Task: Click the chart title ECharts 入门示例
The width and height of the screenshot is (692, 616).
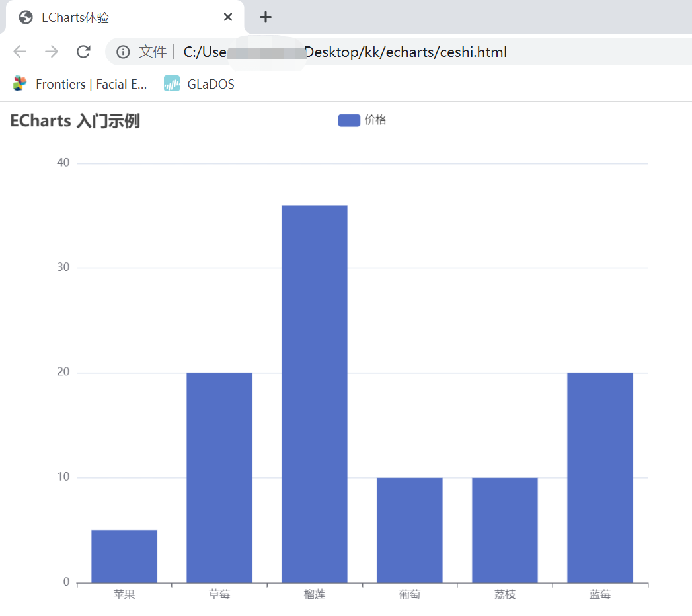Action: click(74, 121)
